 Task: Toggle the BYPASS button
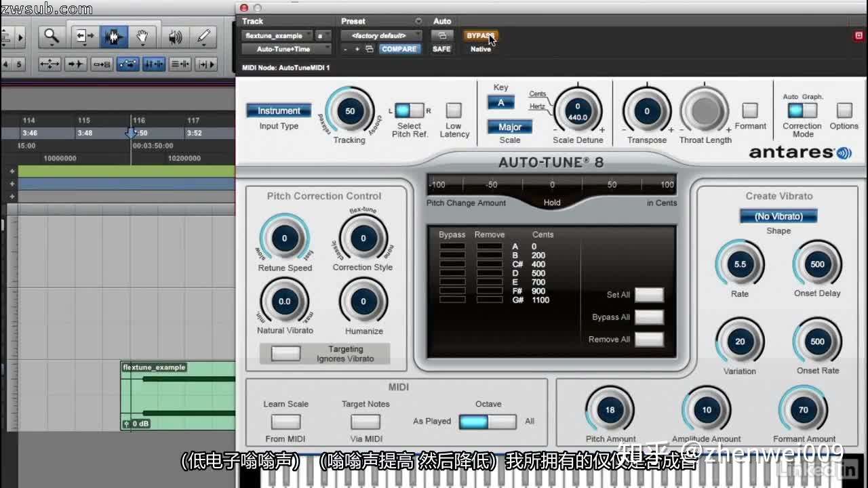pyautogui.click(x=480, y=35)
